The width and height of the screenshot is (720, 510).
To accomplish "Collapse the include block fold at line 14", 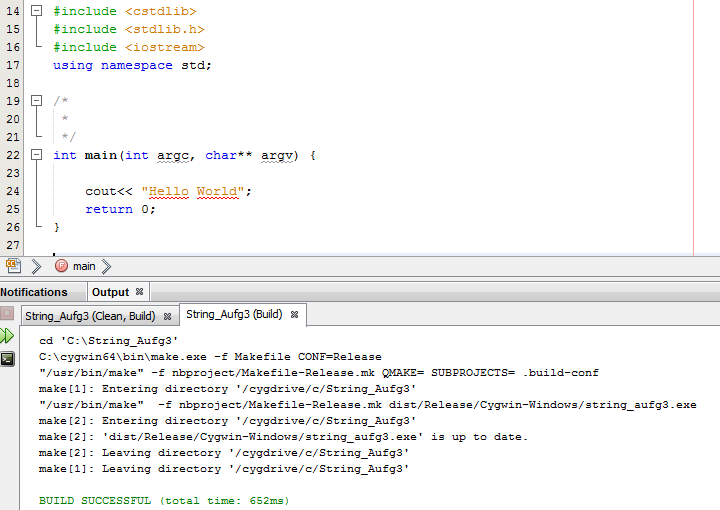I will pyautogui.click(x=37, y=11).
